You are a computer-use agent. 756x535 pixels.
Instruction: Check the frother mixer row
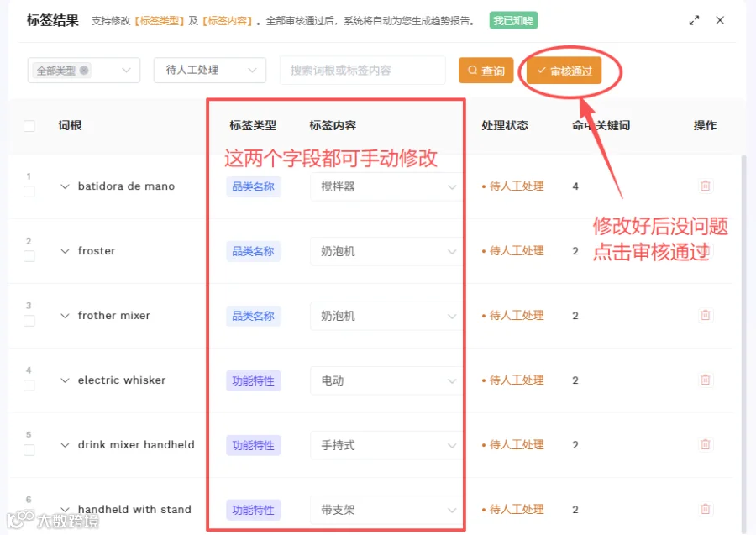pyautogui.click(x=29, y=321)
